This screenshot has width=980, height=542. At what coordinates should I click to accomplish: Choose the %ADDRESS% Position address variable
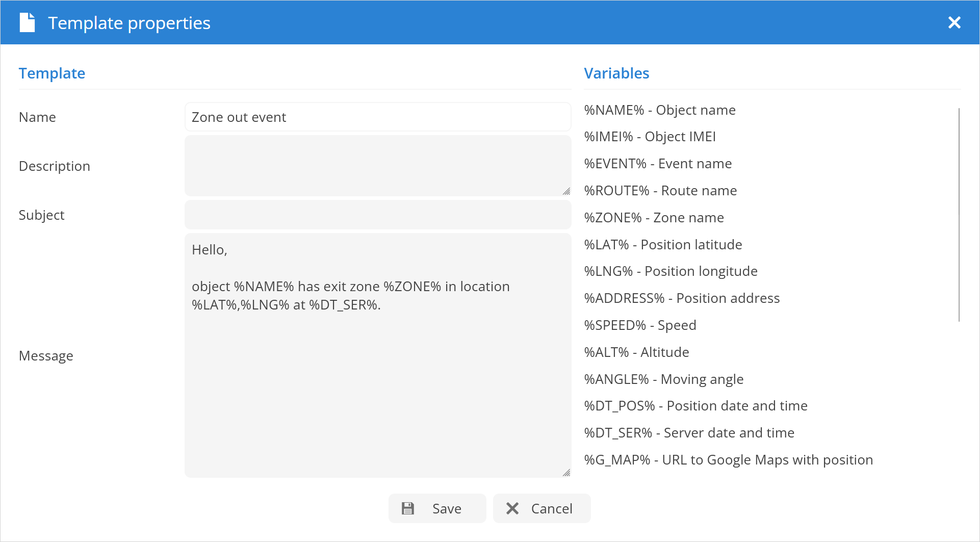pos(682,298)
